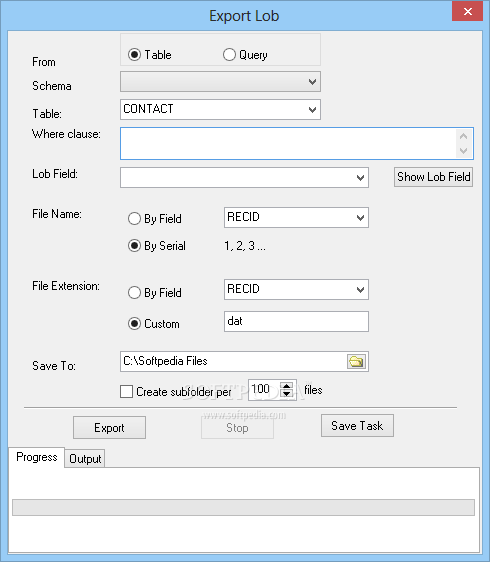Viewport: 490px width, 562px height.
Task: Open File Name RECID field dropdown
Action: click(x=296, y=218)
